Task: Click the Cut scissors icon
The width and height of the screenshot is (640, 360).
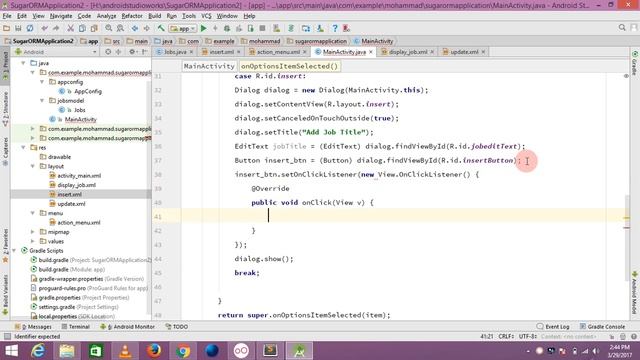Action: (x=71, y=28)
